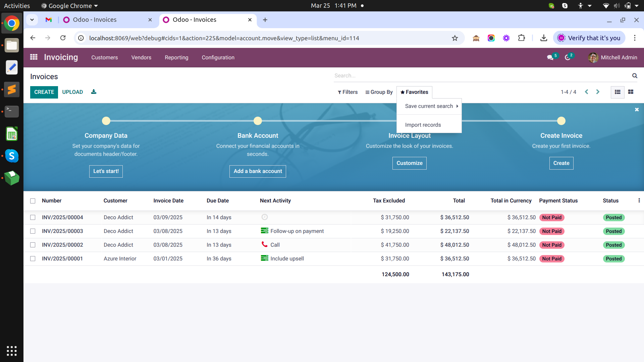Click the Search input field
Image resolution: width=644 pixels, height=362 pixels.
pyautogui.click(x=482, y=76)
